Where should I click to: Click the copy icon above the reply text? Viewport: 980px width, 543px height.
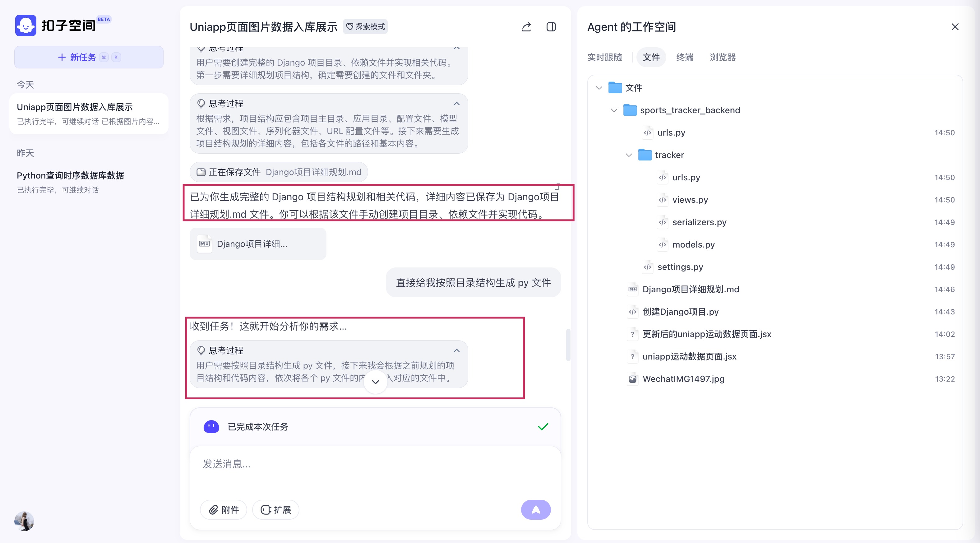click(x=557, y=187)
